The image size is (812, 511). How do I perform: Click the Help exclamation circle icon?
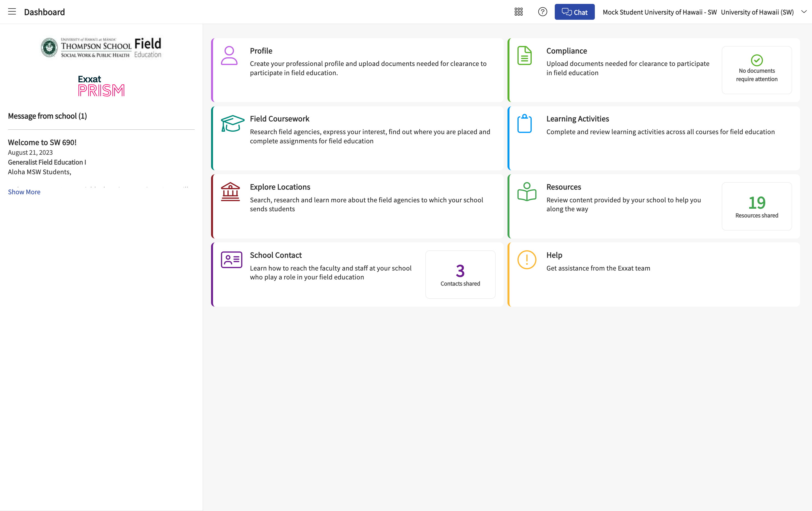click(x=527, y=260)
